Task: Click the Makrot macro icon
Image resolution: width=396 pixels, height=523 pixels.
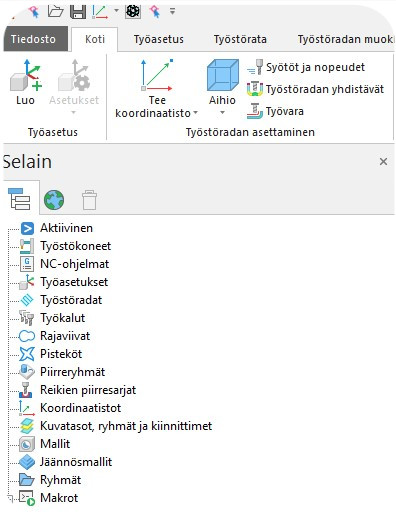Action: pos(27,498)
